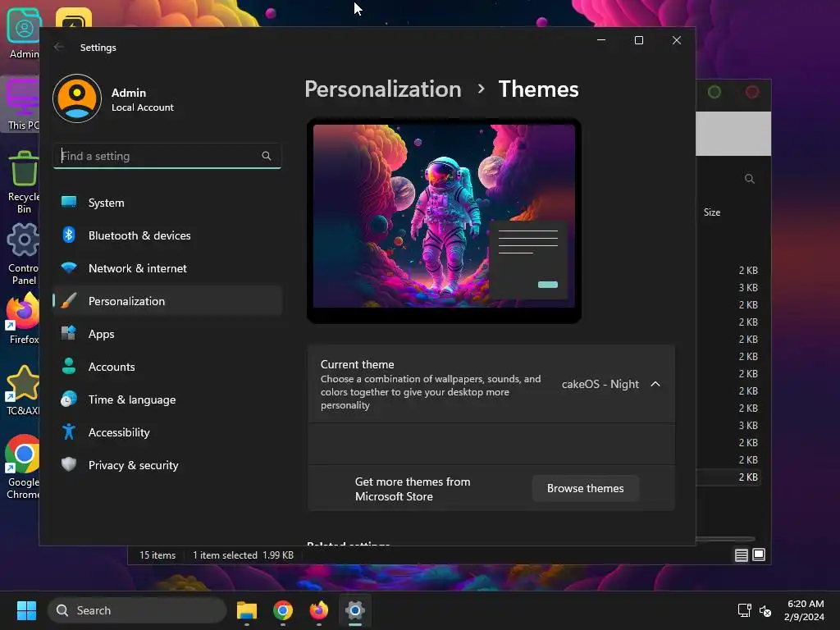This screenshot has width=840, height=630.
Task: Click Get more themes from Microsoft Store
Action: pos(413,489)
